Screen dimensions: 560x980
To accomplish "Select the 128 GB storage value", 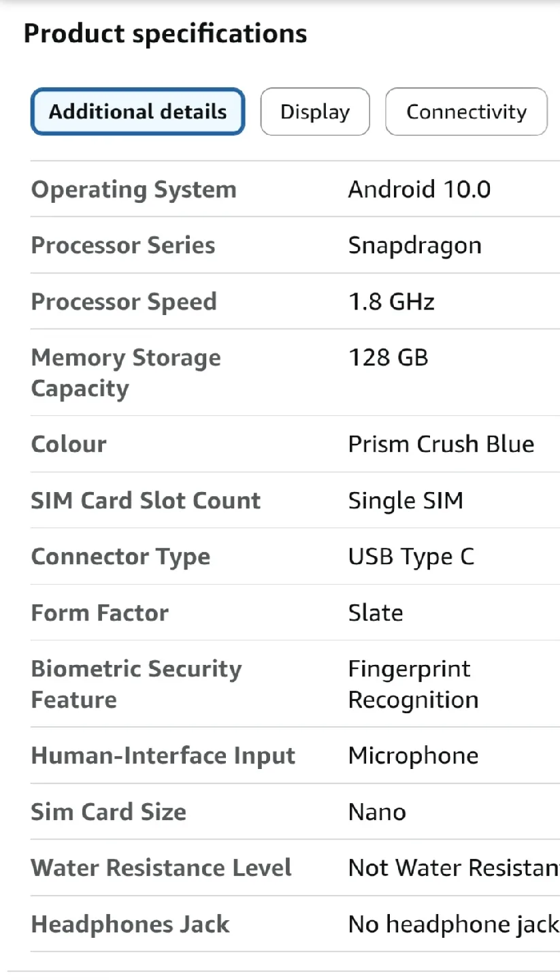I will (388, 357).
